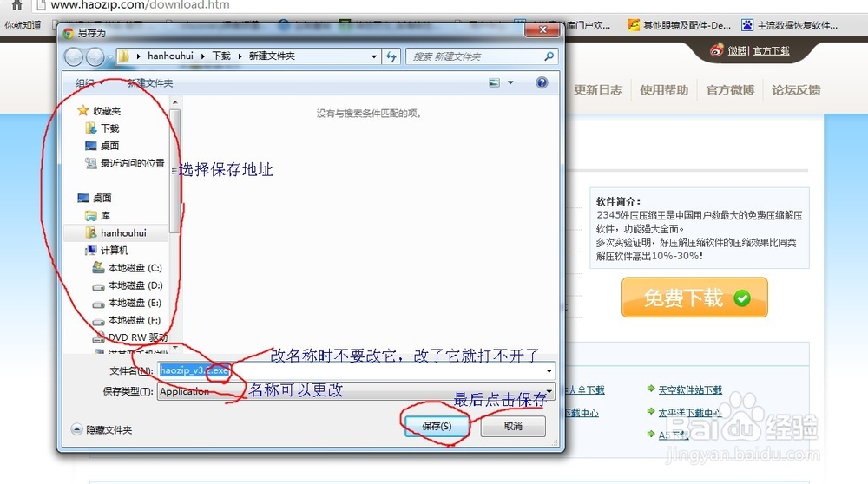Click the search magnifier icon in dialog
The image size is (868, 484).
(x=549, y=56)
